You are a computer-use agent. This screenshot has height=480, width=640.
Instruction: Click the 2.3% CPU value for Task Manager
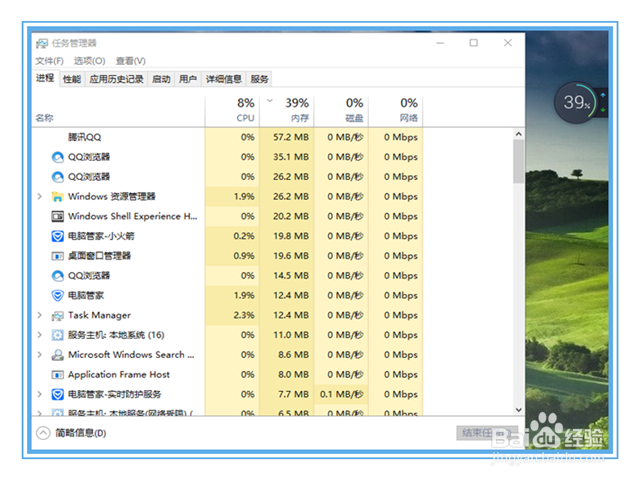244,315
